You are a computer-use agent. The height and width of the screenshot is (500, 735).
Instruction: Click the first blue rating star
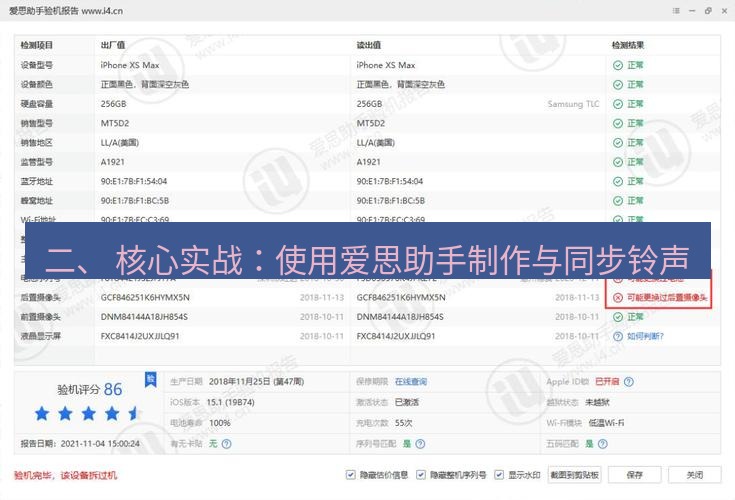(x=42, y=413)
